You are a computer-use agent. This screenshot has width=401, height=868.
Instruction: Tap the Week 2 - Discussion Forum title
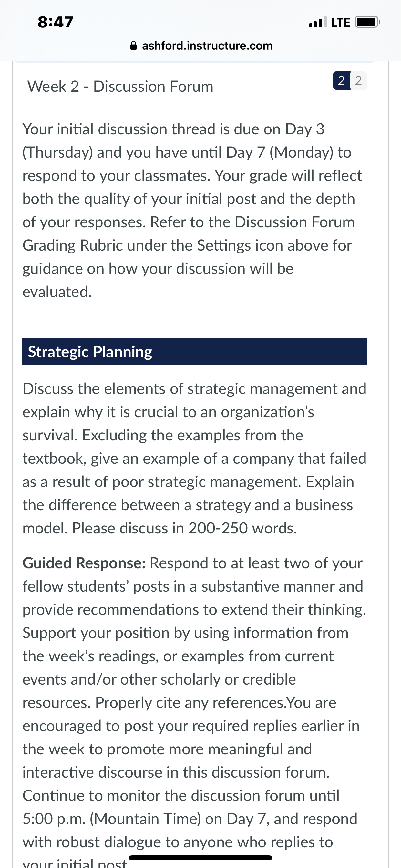(x=120, y=87)
